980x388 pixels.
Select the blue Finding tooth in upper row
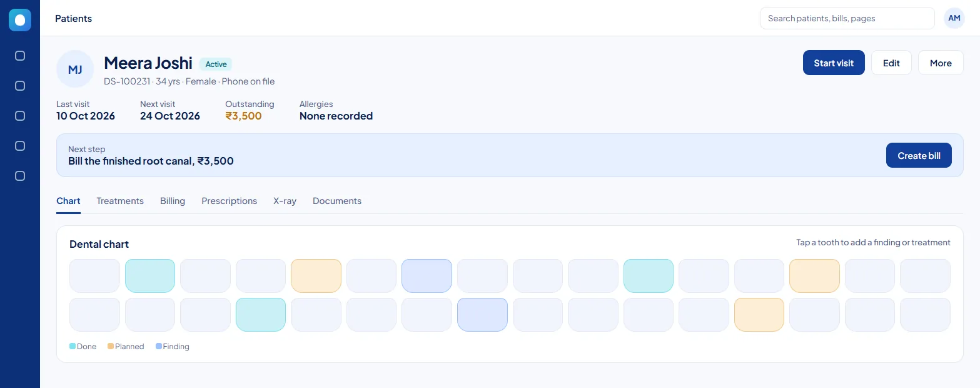coord(427,276)
